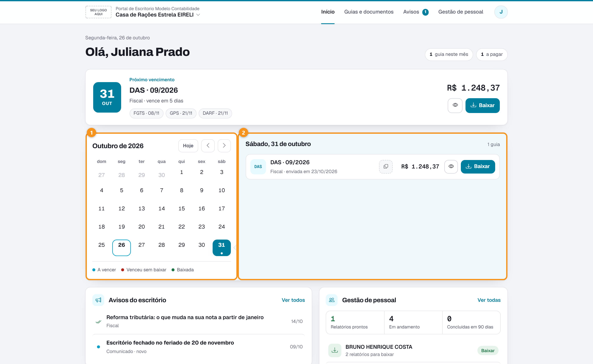593x364 pixels.
Task: Click the FGTS · 08/11 chip
Action: pos(146,113)
